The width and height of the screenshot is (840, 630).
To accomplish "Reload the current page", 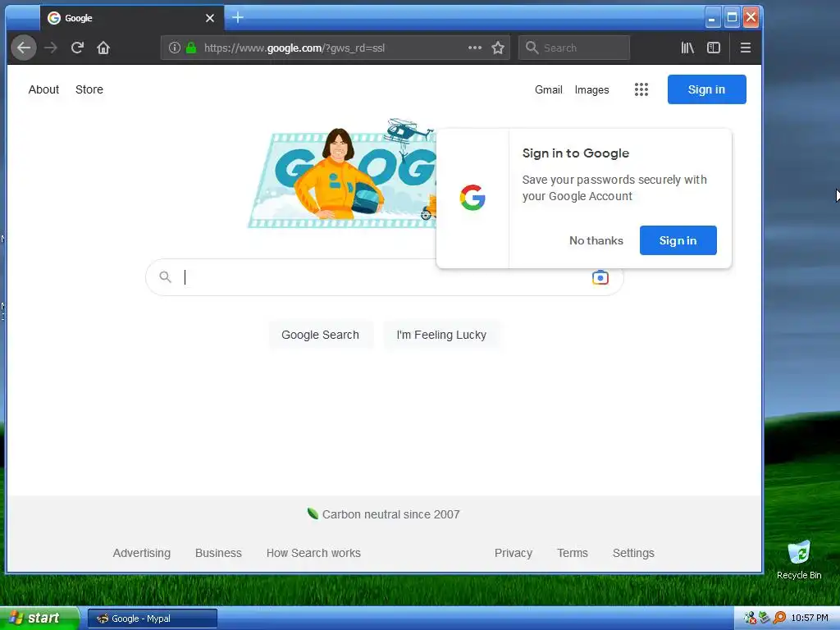I will click(x=77, y=48).
